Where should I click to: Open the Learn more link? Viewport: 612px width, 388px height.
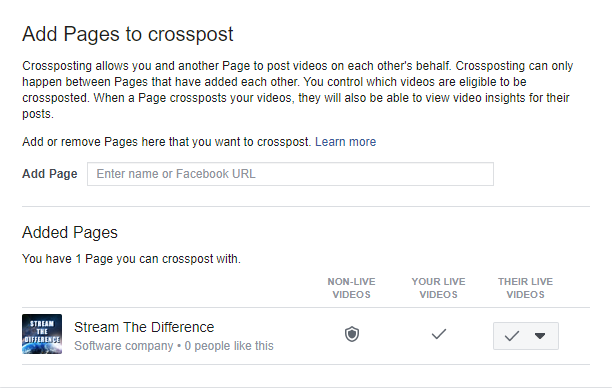pyautogui.click(x=345, y=142)
